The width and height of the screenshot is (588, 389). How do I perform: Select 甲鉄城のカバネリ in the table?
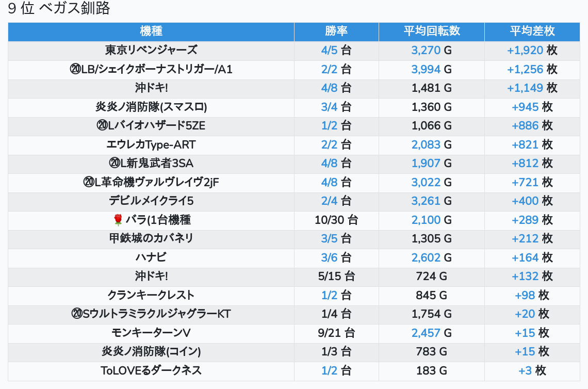[x=151, y=239]
